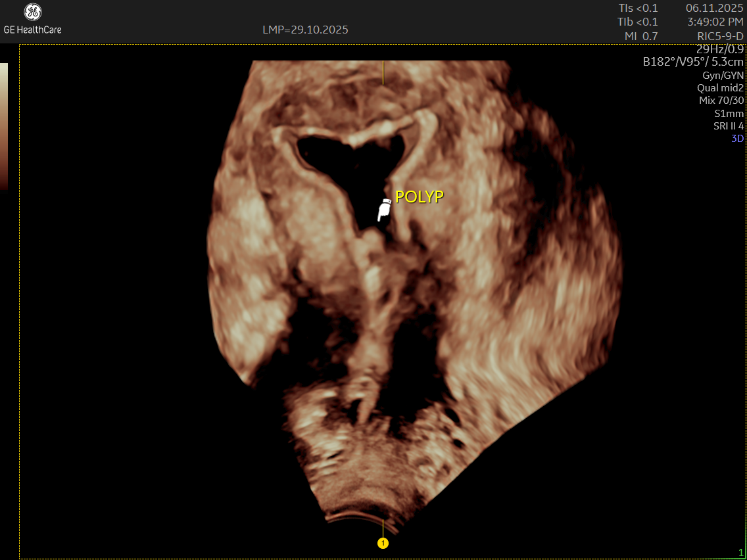The image size is (747, 560).
Task: Click the LMP=29.10.2025 field
Action: 305,30
